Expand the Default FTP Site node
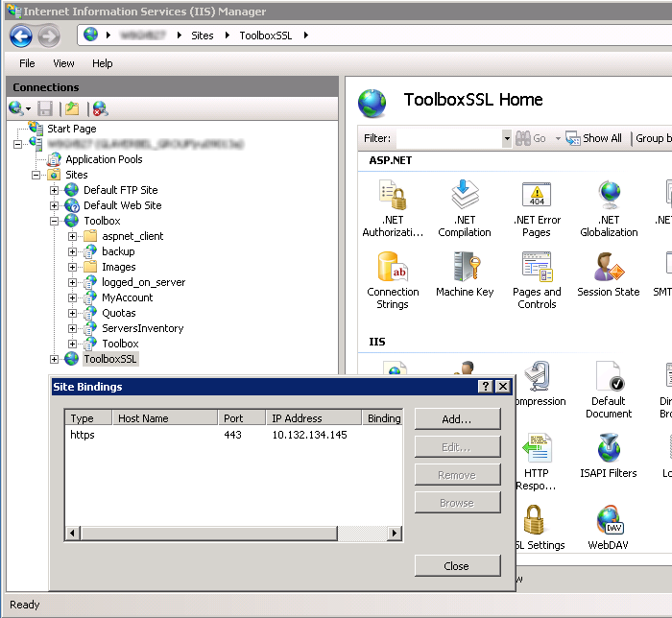 click(x=55, y=190)
